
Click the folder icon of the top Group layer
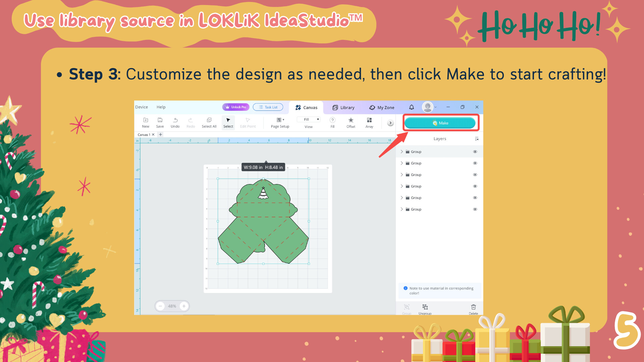pos(408,152)
